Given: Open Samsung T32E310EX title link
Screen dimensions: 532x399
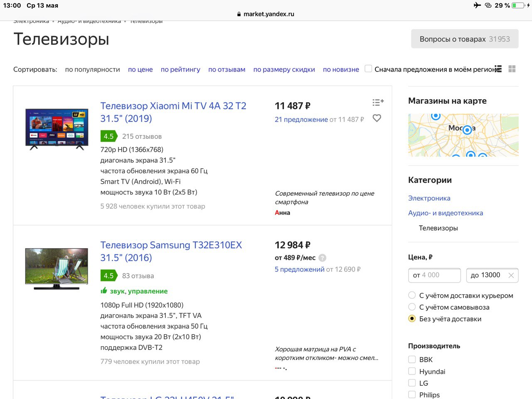Looking at the screenshot, I should coord(171,251).
